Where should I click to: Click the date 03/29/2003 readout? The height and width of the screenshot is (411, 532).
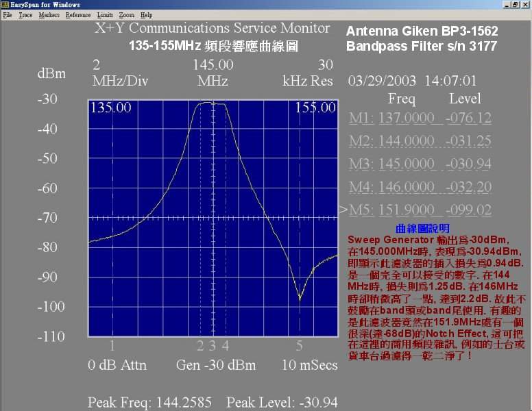382,81
